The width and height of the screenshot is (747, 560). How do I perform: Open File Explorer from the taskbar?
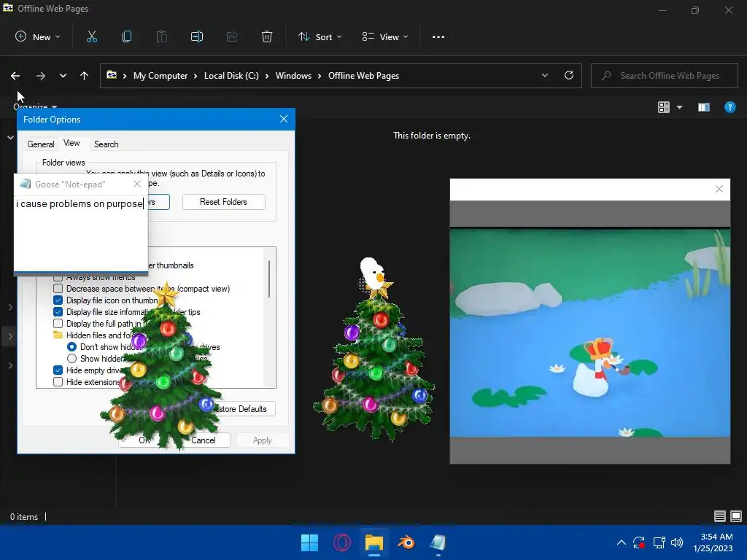pos(374,542)
